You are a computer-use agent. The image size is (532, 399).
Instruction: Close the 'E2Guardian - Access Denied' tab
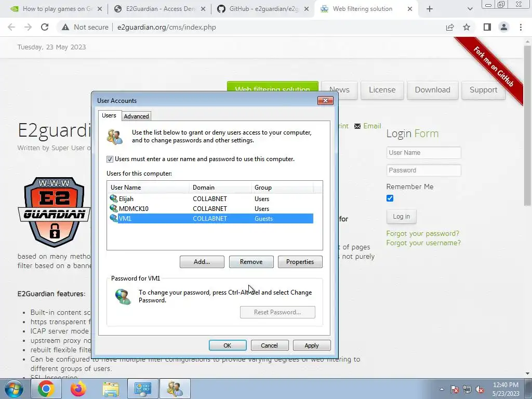click(x=203, y=9)
